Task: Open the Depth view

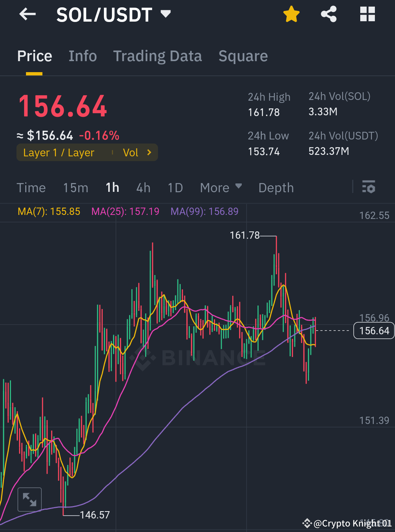Action: pyautogui.click(x=276, y=187)
